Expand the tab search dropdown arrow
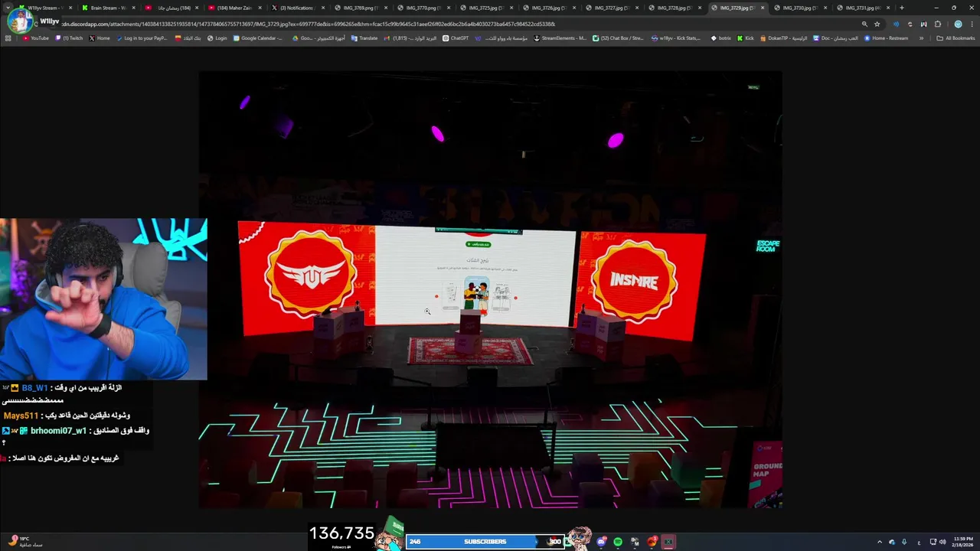980x551 pixels. click(x=9, y=8)
